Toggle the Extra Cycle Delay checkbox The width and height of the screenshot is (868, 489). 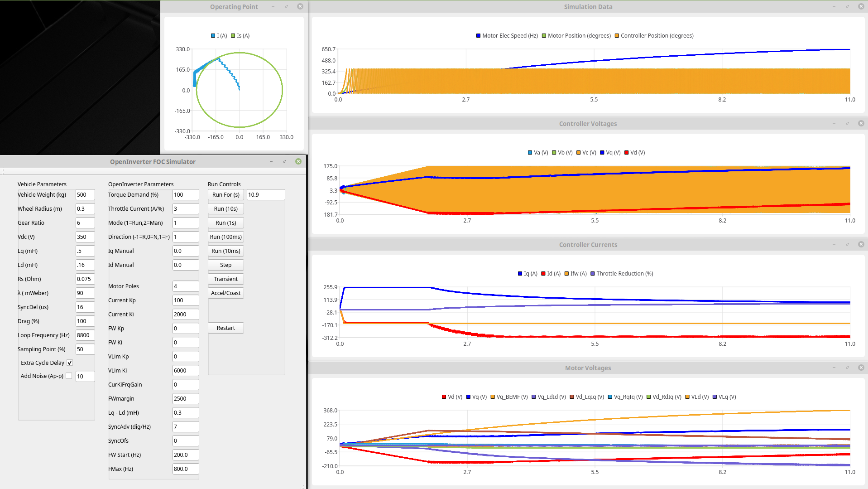(70, 363)
